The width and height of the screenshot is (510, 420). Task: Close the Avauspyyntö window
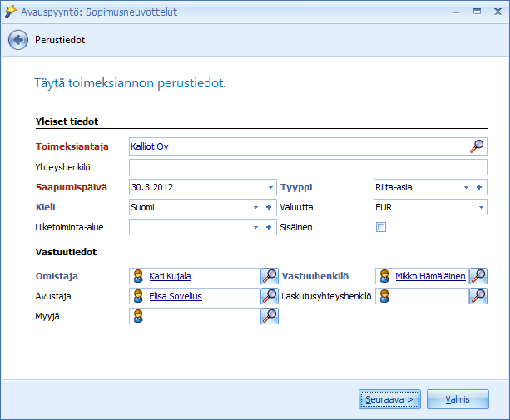(x=498, y=12)
